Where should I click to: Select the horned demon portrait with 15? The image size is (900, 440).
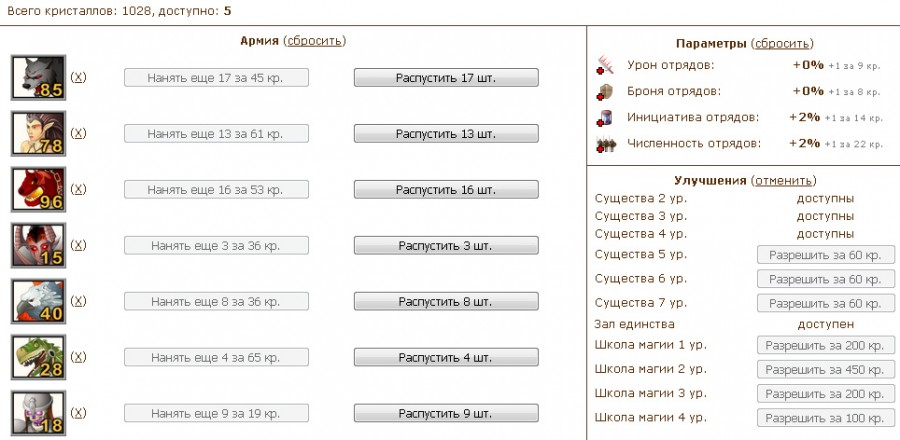click(x=38, y=246)
